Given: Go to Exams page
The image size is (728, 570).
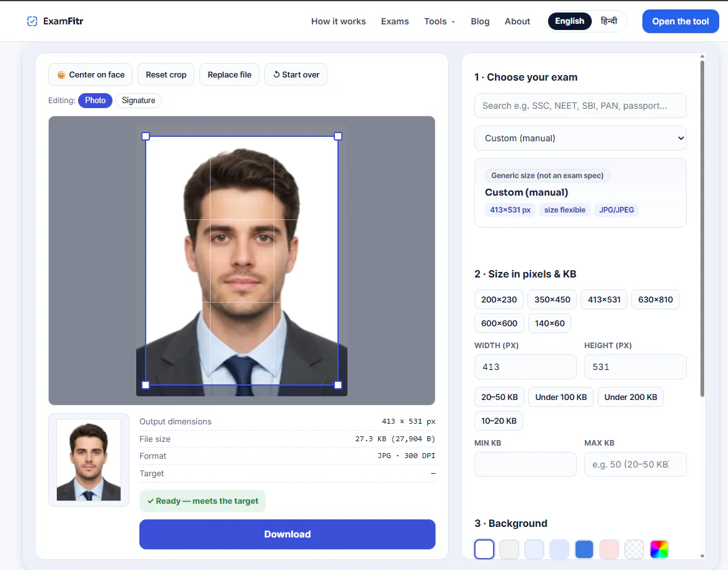Looking at the screenshot, I should point(395,21).
